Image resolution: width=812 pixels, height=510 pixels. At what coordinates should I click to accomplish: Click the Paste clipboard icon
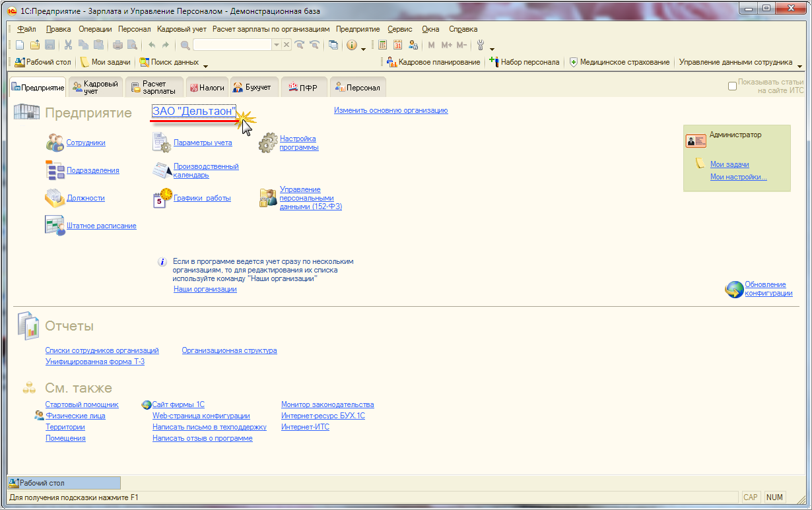point(98,45)
